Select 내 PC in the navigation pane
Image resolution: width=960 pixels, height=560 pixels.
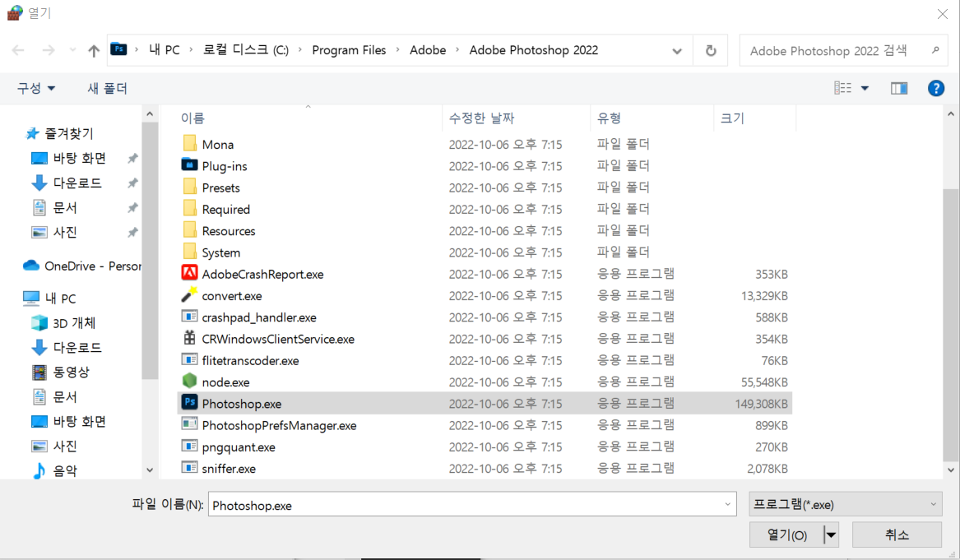(60, 299)
